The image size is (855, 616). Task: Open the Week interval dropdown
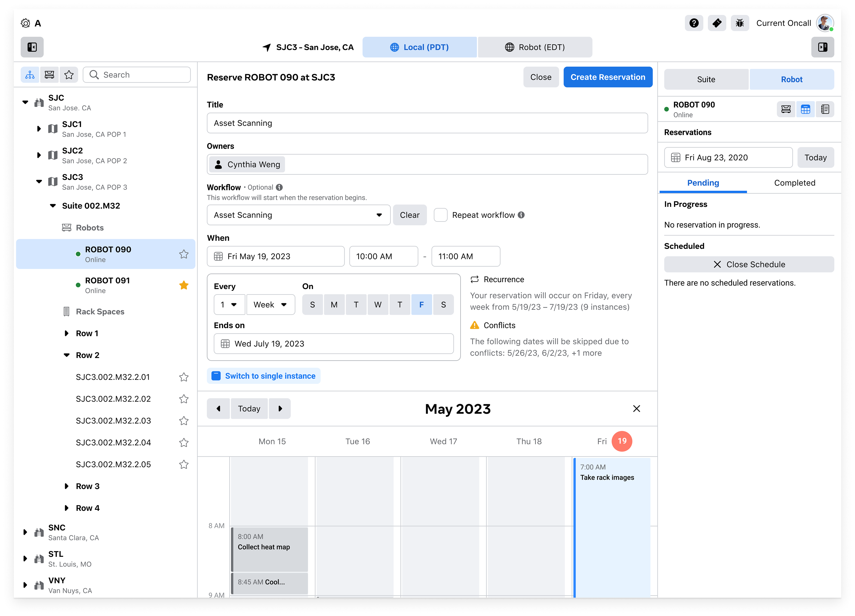tap(271, 305)
